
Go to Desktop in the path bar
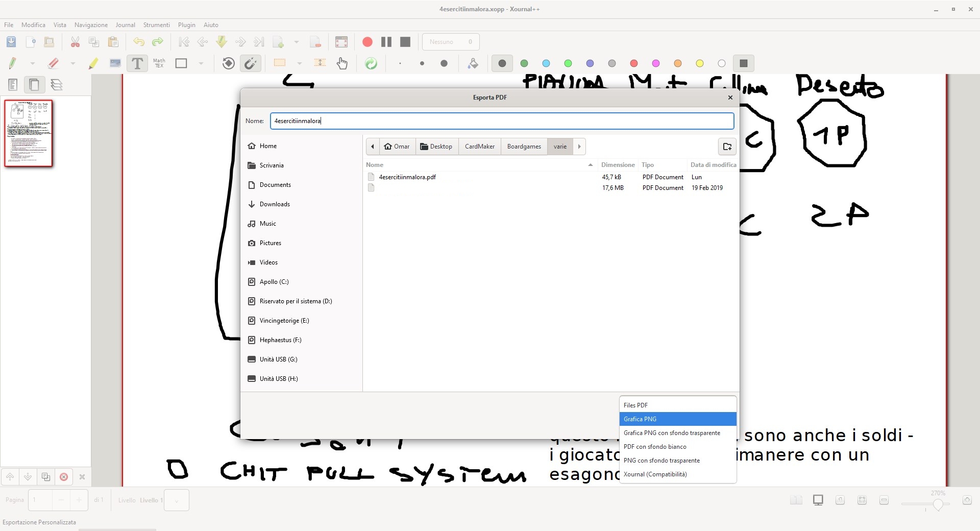(436, 147)
